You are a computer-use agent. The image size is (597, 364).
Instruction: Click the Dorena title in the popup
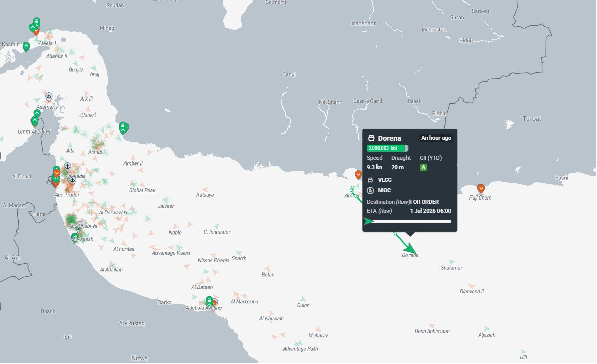389,138
